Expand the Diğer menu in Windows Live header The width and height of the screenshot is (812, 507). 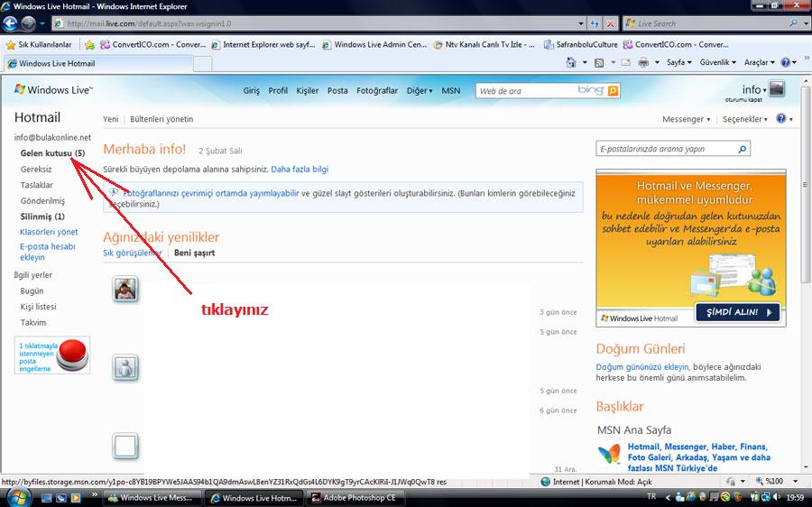click(420, 90)
